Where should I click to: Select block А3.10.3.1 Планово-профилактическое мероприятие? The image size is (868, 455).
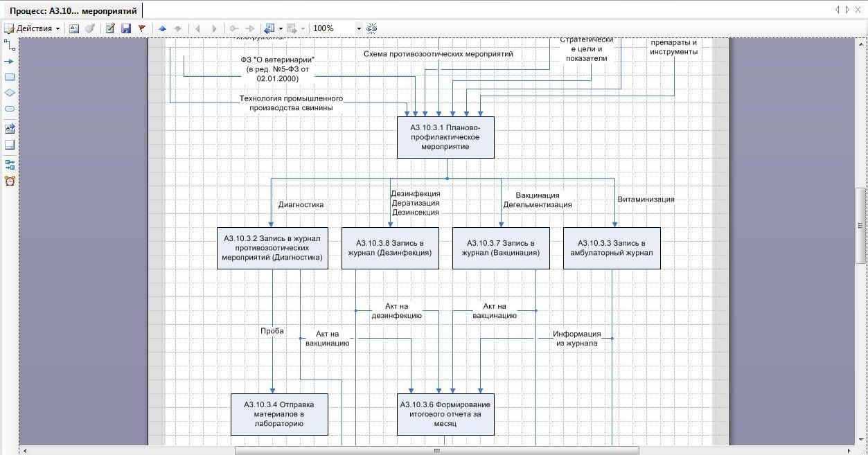pos(445,137)
